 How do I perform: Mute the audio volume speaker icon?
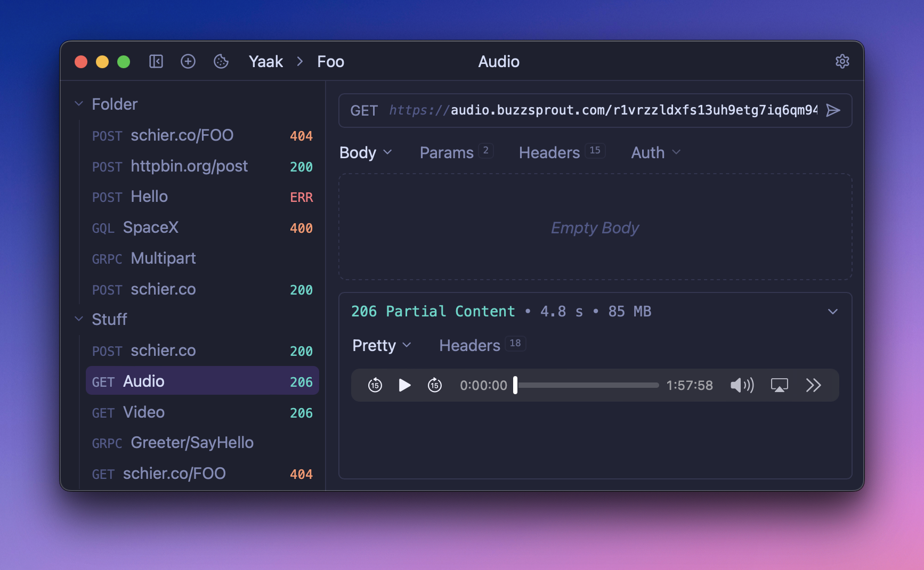point(742,385)
